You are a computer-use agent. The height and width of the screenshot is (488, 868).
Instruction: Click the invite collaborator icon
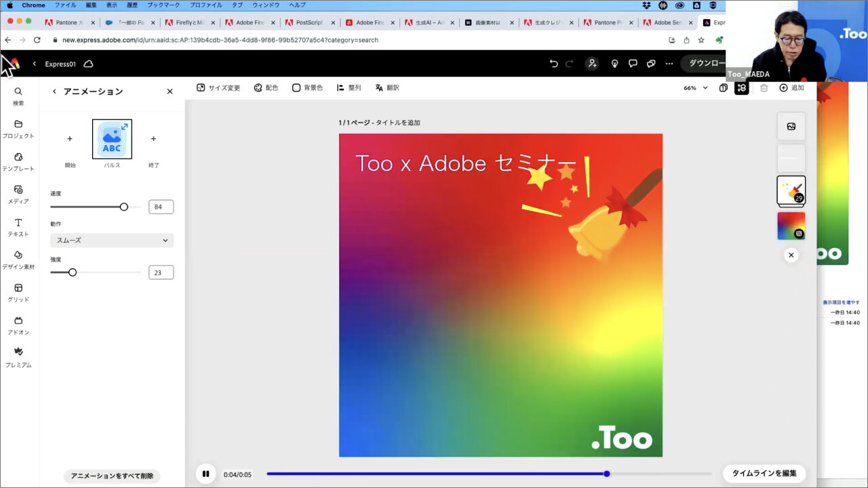pyautogui.click(x=592, y=64)
